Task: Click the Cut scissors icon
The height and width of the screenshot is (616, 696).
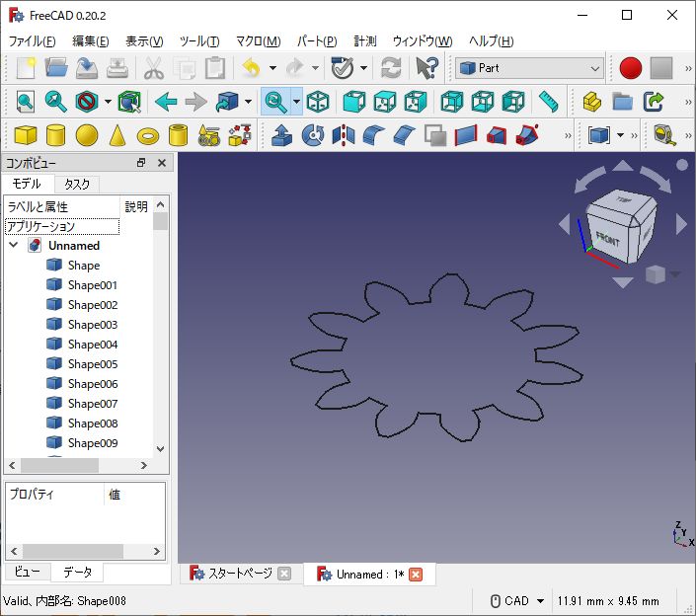Action: click(x=154, y=68)
